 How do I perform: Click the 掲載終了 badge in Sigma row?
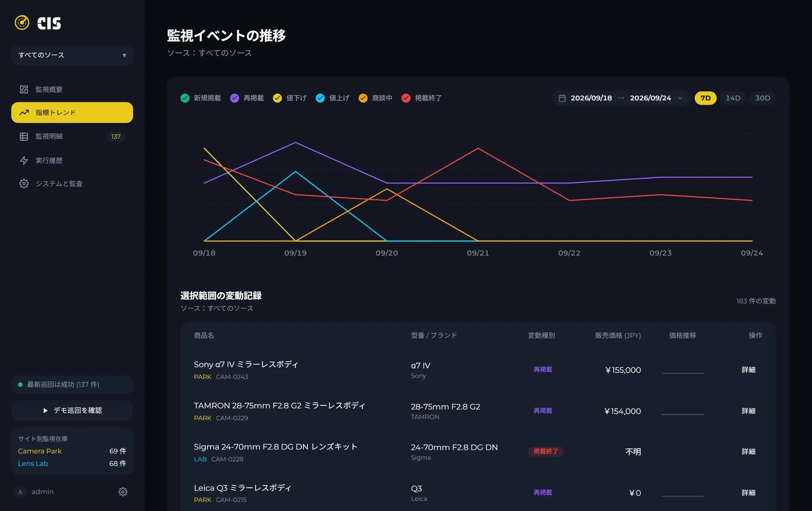[x=545, y=451]
